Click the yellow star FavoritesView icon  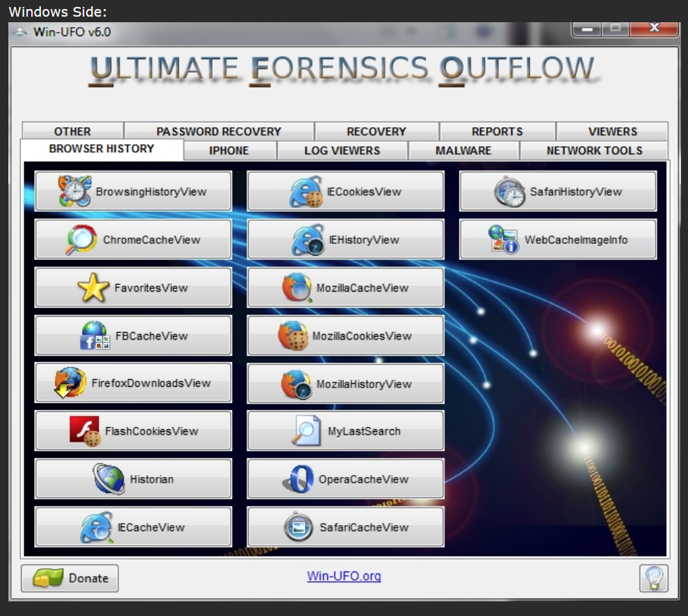pos(93,288)
